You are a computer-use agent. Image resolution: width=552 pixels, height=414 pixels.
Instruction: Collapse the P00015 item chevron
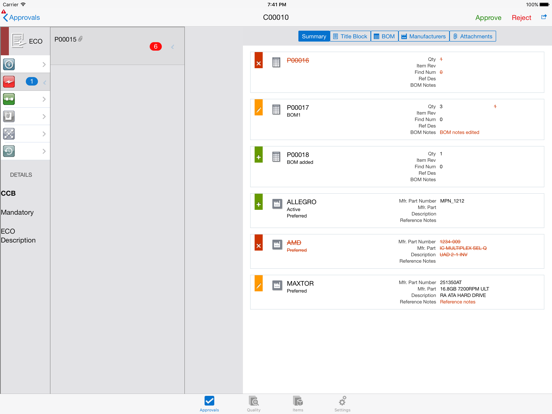172,47
